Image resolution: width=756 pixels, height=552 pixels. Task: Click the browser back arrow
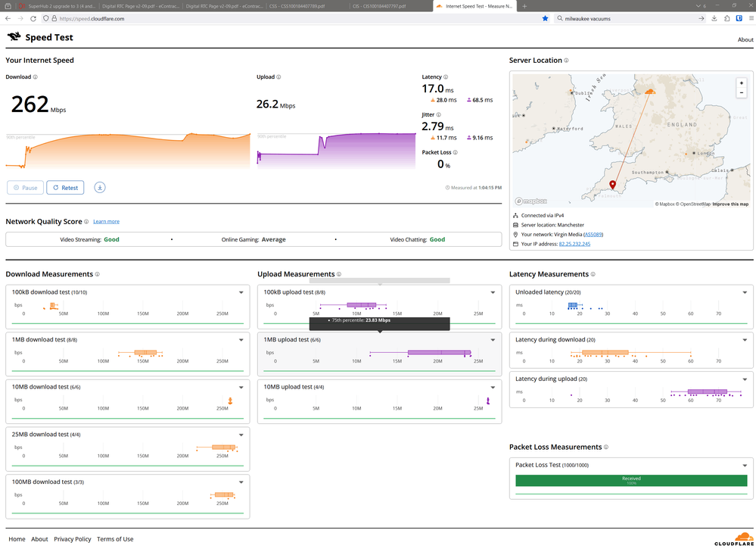coord(8,18)
